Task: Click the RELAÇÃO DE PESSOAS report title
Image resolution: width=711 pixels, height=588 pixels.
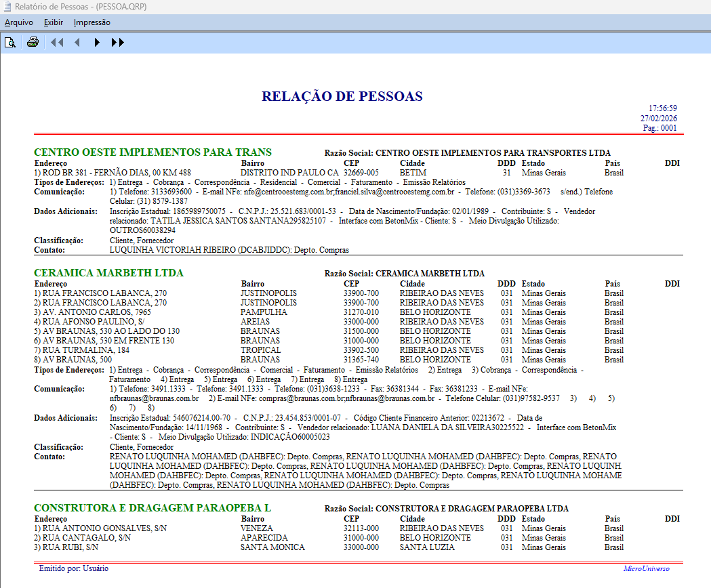Action: 342,97
